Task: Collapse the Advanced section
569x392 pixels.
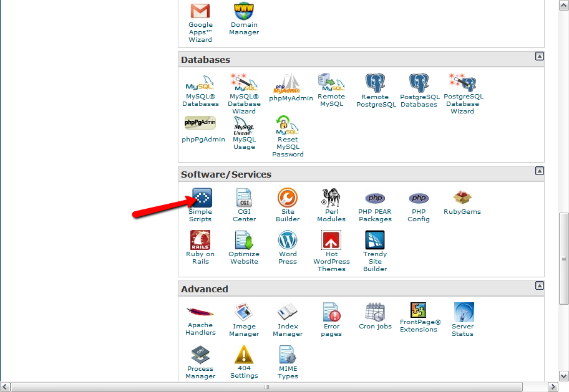Action: point(540,286)
